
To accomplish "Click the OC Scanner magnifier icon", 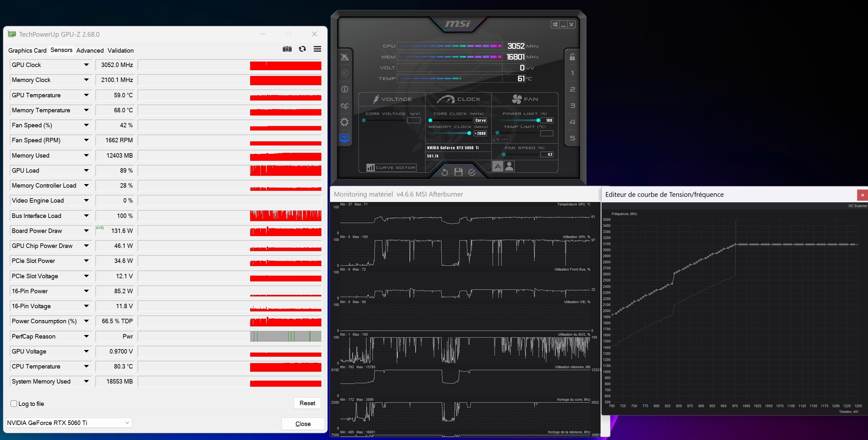I will (344, 106).
